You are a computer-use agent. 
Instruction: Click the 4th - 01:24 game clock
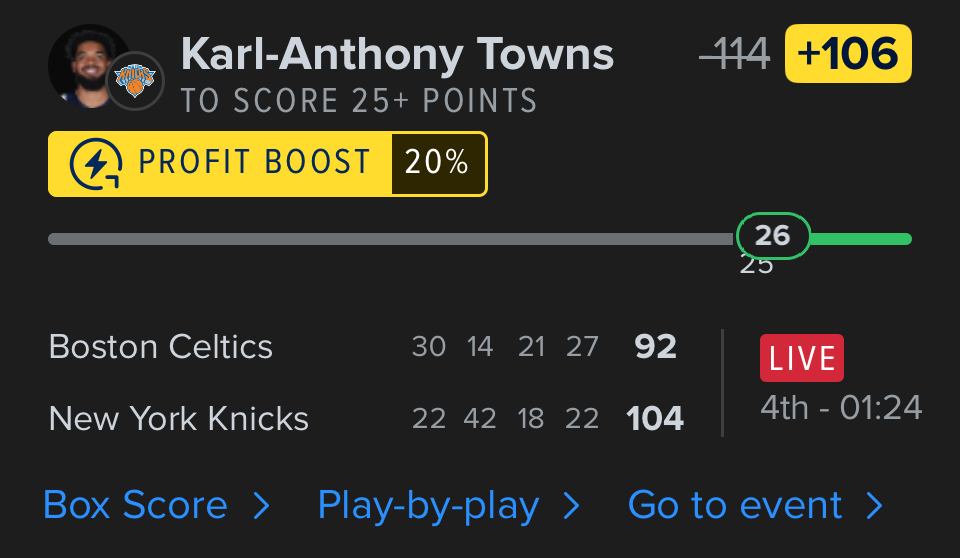(x=841, y=408)
